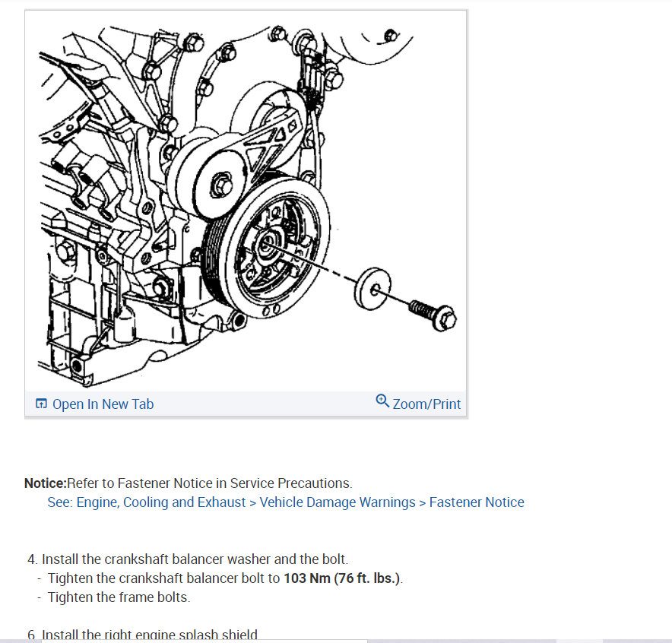
Task: Click the Refer to Fastener Notice sentence
Action: 210,483
